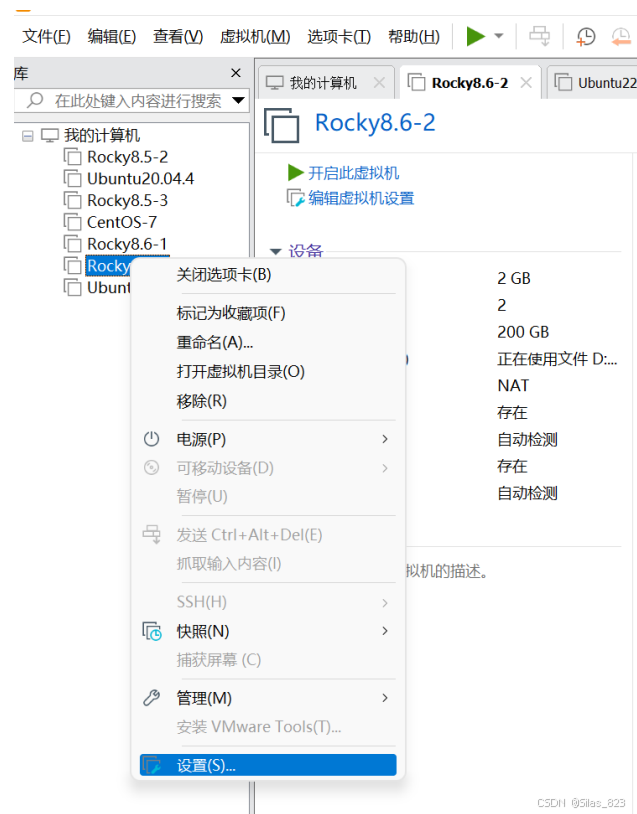Click the wrench icon for 编辑虚拟机设置
This screenshot has width=637, height=814.
[x=295, y=198]
